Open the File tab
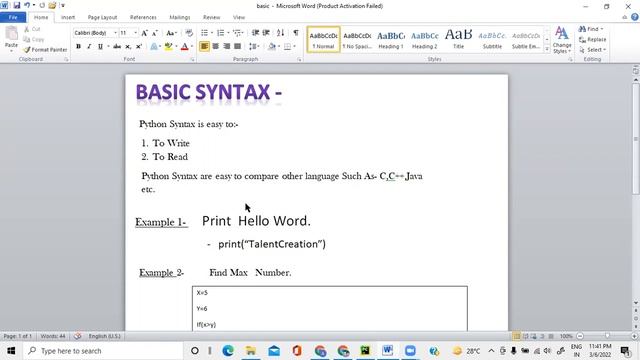Viewport: 640px width, 360px height. pos(13,17)
